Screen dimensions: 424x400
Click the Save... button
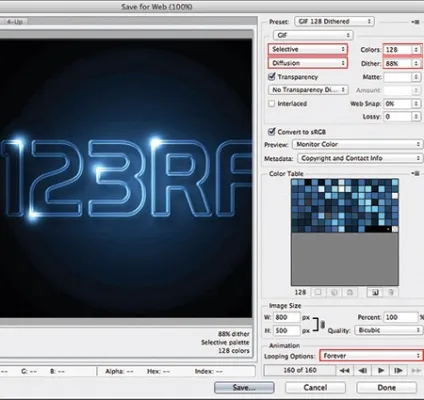tap(244, 388)
